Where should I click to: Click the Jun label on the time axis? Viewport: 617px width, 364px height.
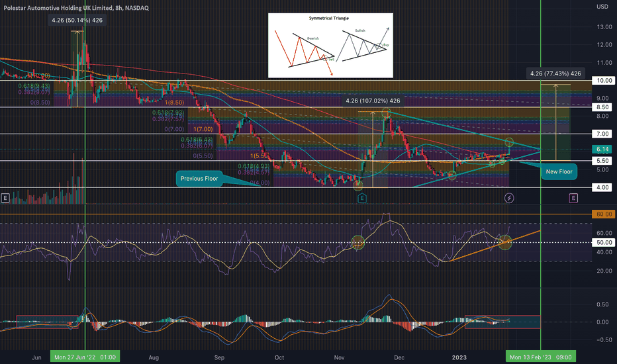click(x=36, y=357)
